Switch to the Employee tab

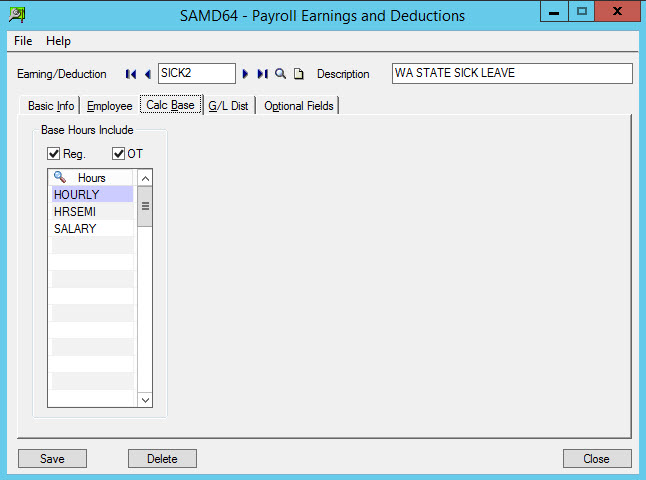pyautogui.click(x=110, y=106)
